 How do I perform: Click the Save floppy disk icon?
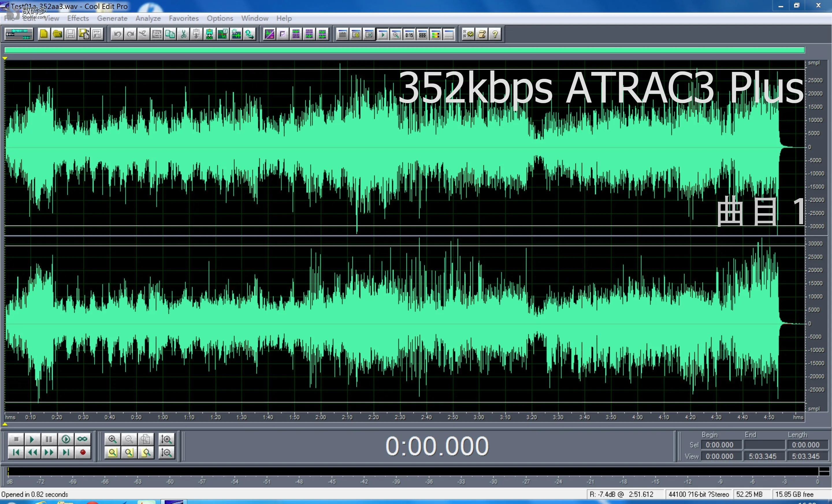click(x=70, y=34)
